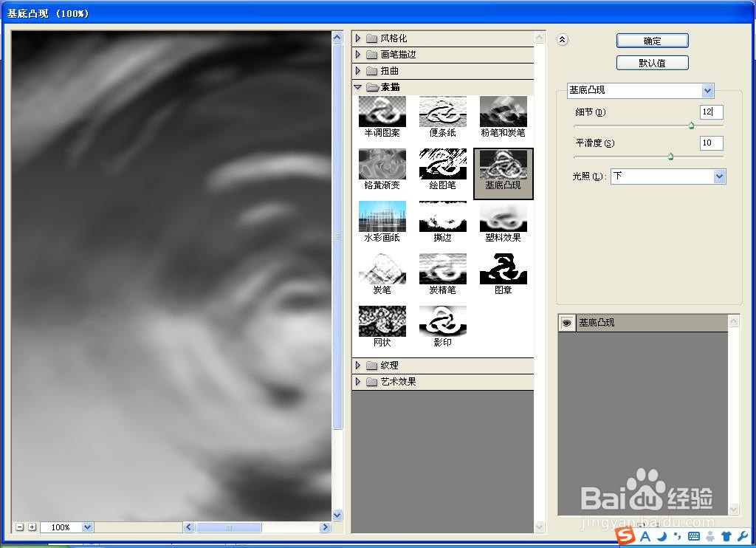The image size is (756, 548).
Task: Click the 平滑度 value input field
Action: point(711,143)
